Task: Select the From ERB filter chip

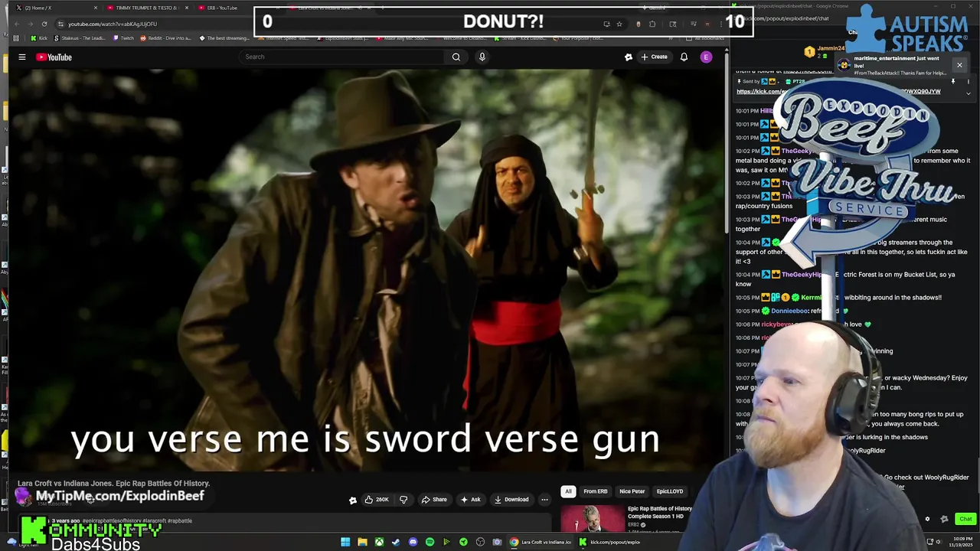Action: (596, 491)
